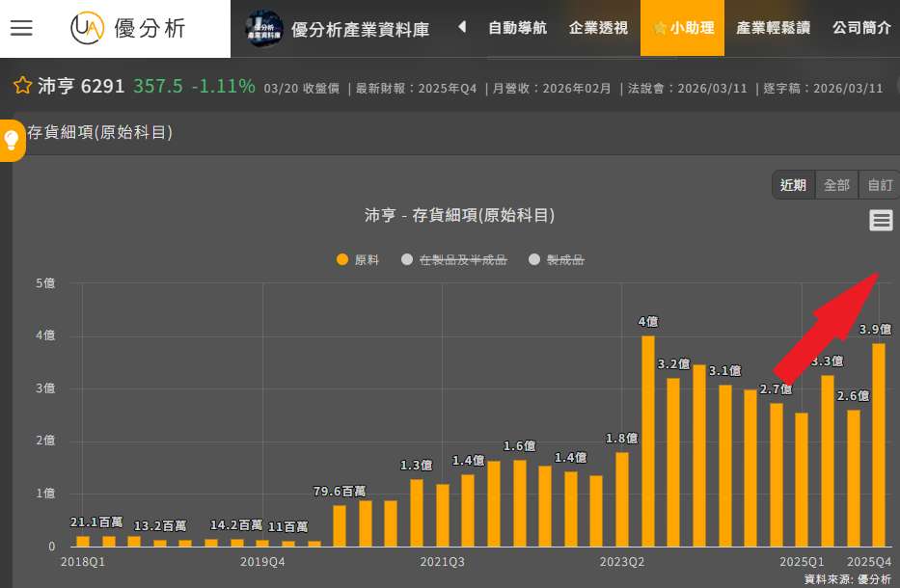The height and width of the screenshot is (588, 900).
Task: Click the 2025Q4 3.9億 bar
Action: click(x=879, y=444)
